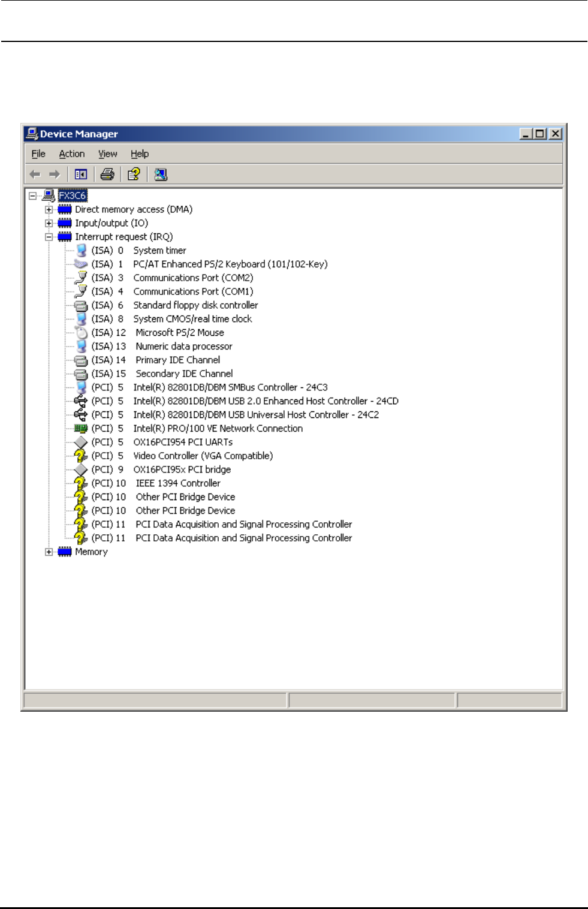The width and height of the screenshot is (588, 909).
Task: Select the Memory tree label
Action: coord(91,552)
